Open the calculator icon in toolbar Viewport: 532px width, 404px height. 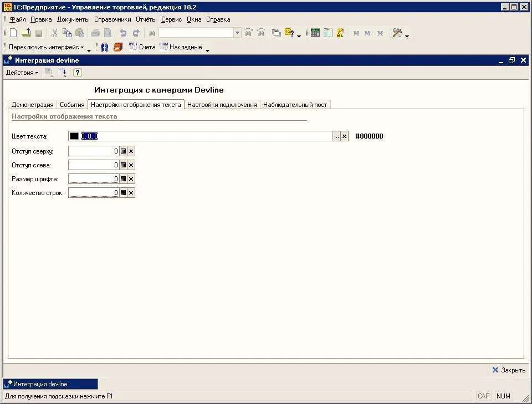pos(315,33)
